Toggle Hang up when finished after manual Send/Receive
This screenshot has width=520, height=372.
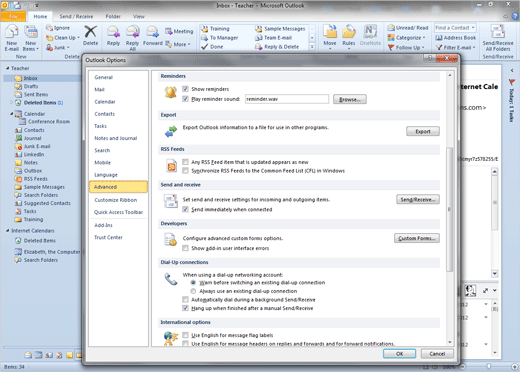[x=186, y=308]
